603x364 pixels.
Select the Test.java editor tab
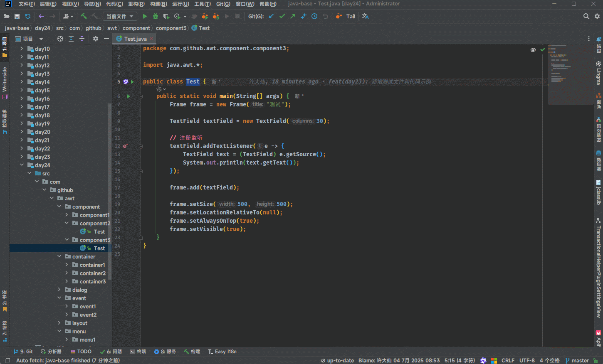135,39
